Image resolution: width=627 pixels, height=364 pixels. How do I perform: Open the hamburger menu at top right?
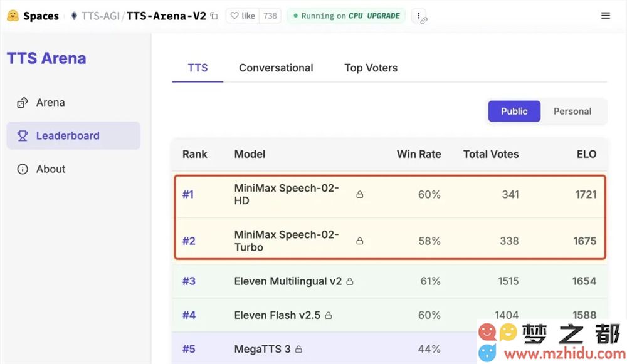(606, 16)
